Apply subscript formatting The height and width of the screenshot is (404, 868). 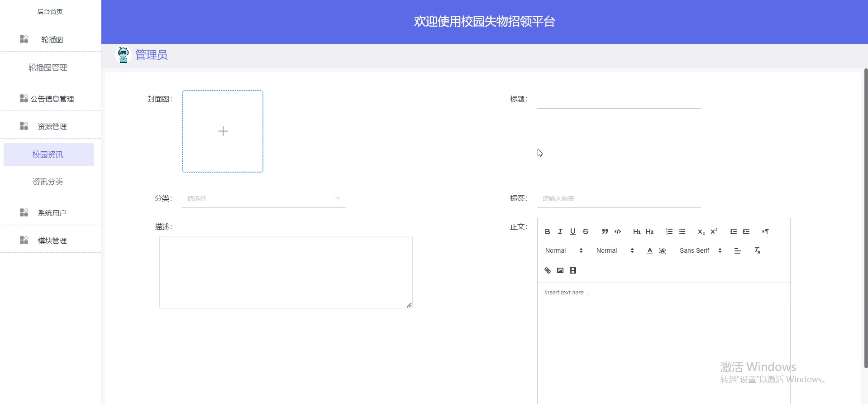(701, 231)
